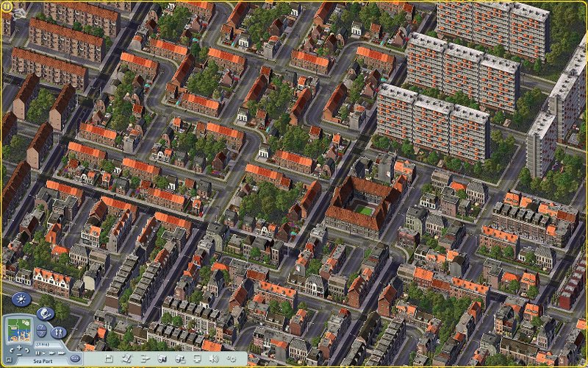The image size is (588, 368).
Task: Set simulation to normal play speed
Action: (44, 353)
